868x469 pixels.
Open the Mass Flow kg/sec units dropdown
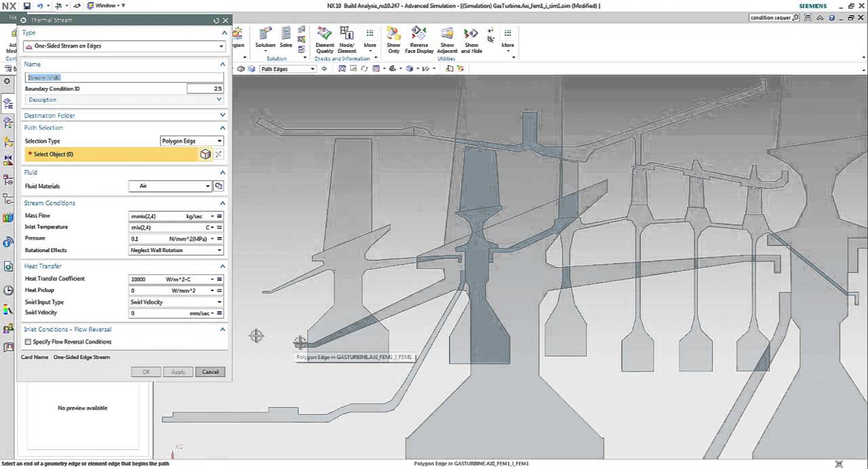[212, 216]
